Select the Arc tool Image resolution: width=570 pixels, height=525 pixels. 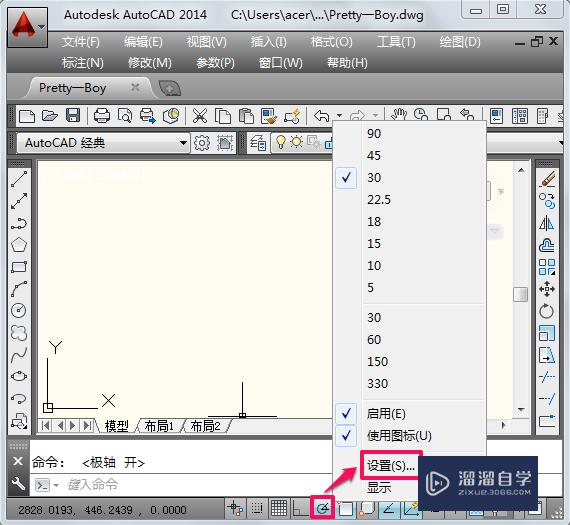(x=19, y=288)
